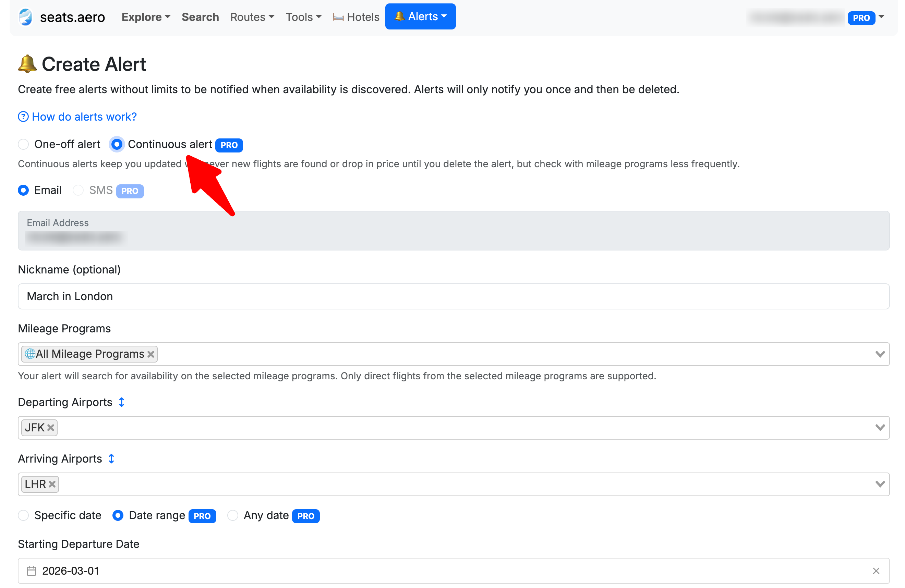Viewport: 905px width, 588px height.
Task: Remove All Mileage Programs tag
Action: click(151, 354)
